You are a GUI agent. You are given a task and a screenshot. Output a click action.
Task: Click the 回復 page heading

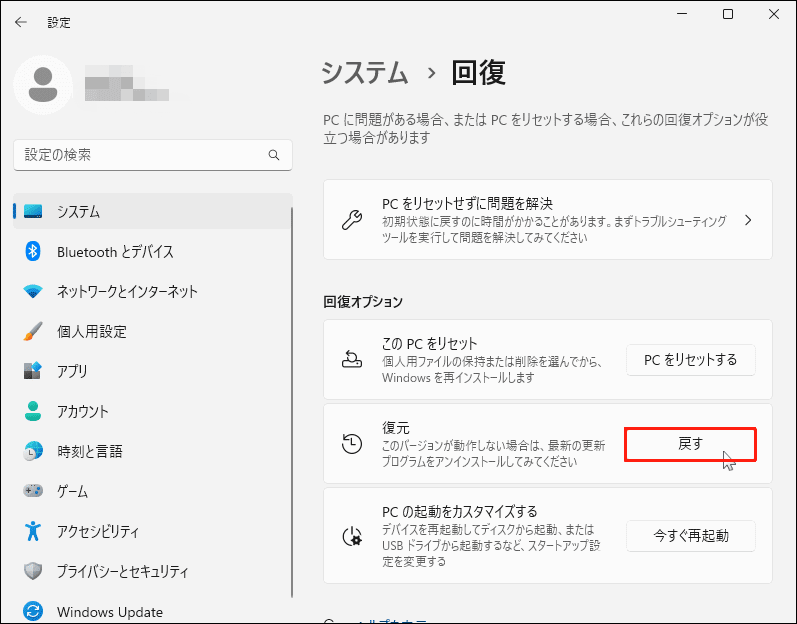[478, 73]
